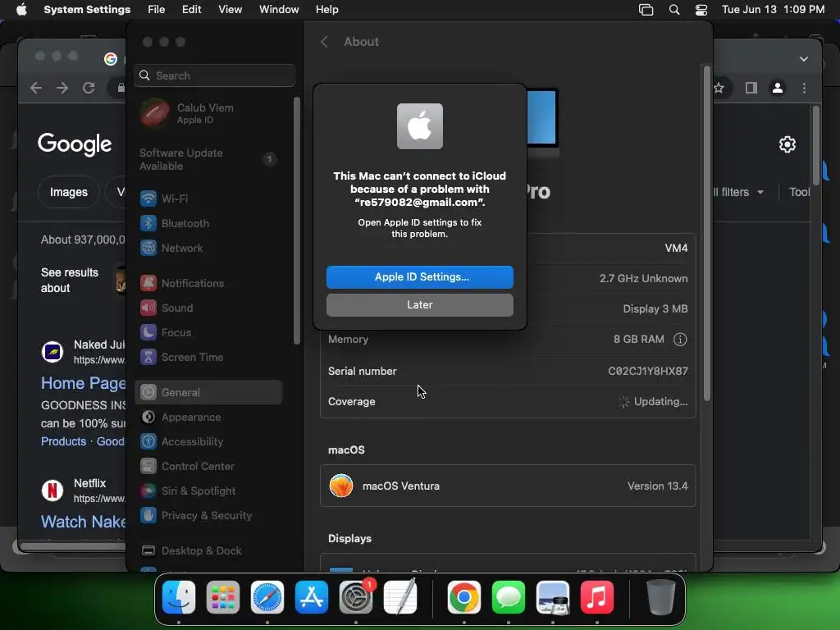The image size is (840, 630).
Task: Click the menu bar date and time
Action: click(773, 10)
